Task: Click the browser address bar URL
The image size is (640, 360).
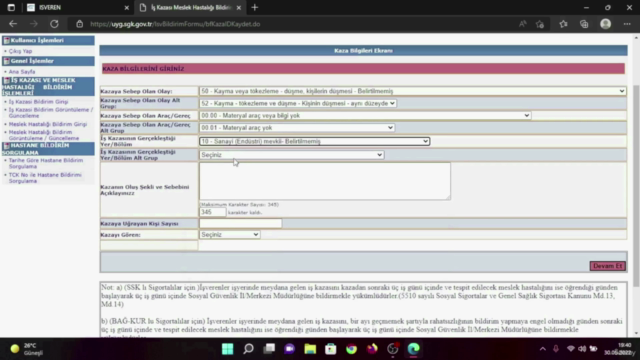Action: [x=175, y=24]
